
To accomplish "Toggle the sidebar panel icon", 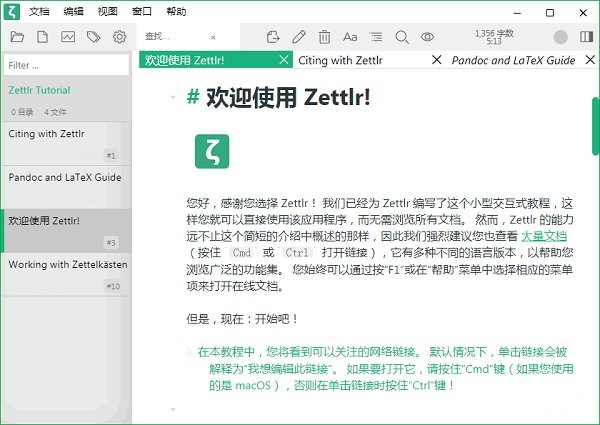I will pyautogui.click(x=586, y=37).
